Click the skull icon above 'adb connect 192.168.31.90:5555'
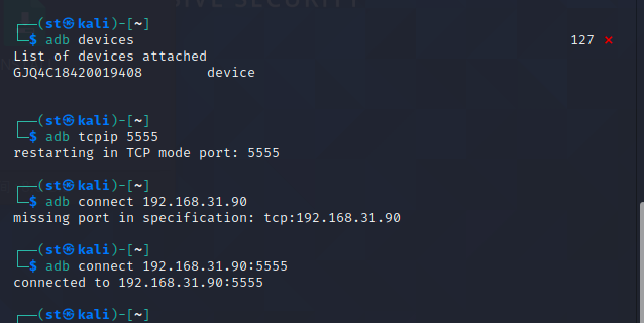Screen dimensions: 644x323 (x=69, y=250)
